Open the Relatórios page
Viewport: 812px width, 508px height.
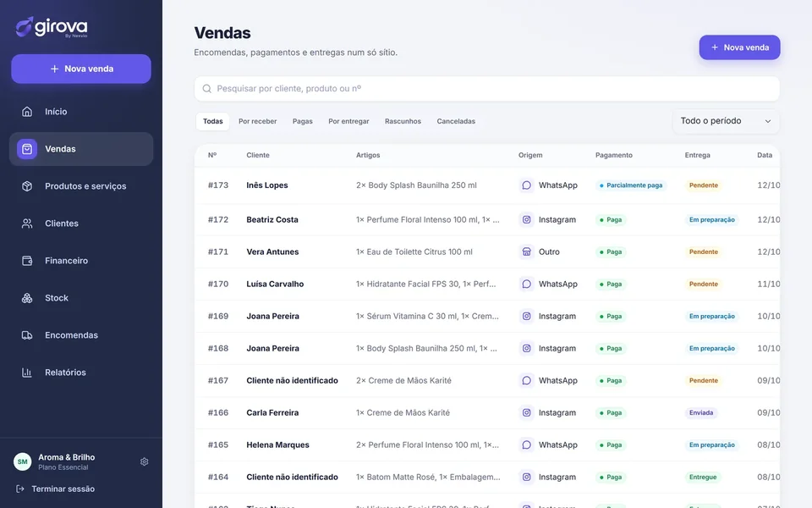[x=81, y=373]
